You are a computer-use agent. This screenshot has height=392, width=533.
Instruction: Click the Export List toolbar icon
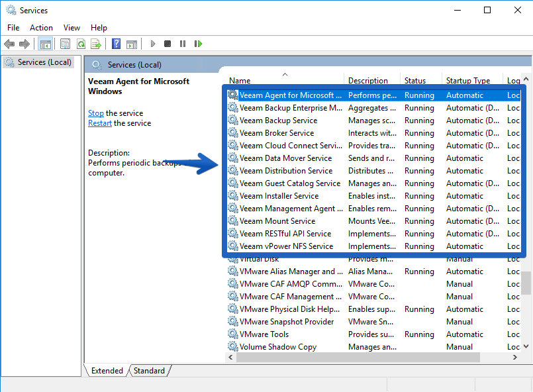click(96, 44)
